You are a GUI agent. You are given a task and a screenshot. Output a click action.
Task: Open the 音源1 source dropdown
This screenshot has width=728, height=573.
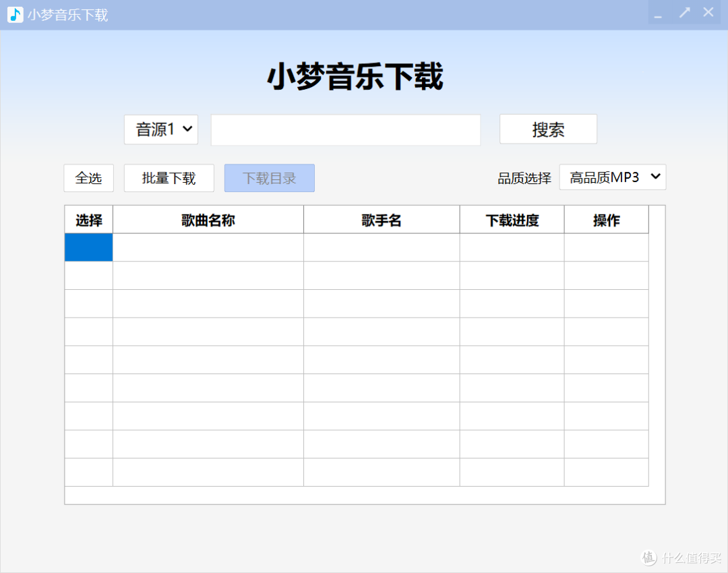161,129
